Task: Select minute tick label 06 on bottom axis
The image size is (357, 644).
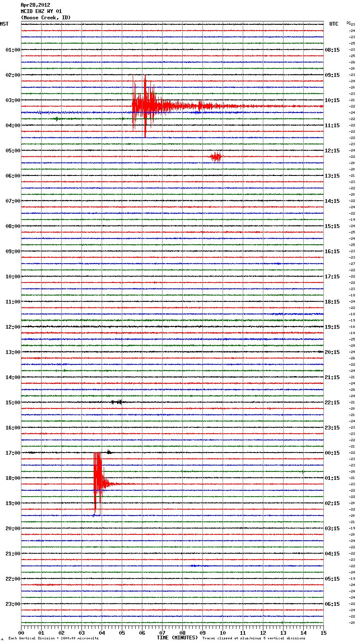Action: 142,633
